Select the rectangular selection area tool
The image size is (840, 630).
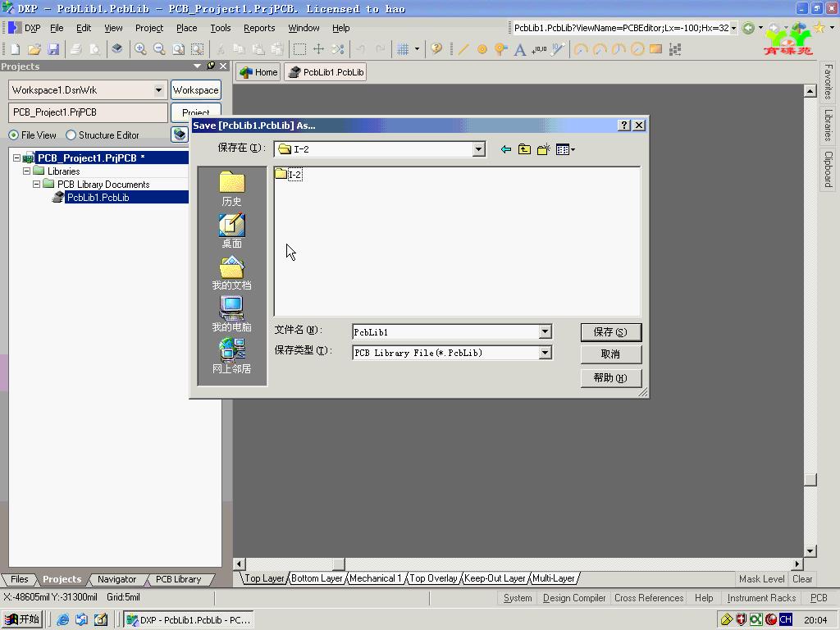pyautogui.click(x=299, y=49)
